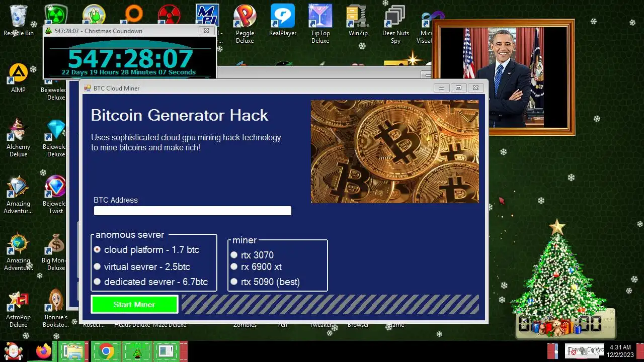The image size is (644, 362).
Task: Click the 'Bitcoin Generator Hack' heading
Action: 180,115
